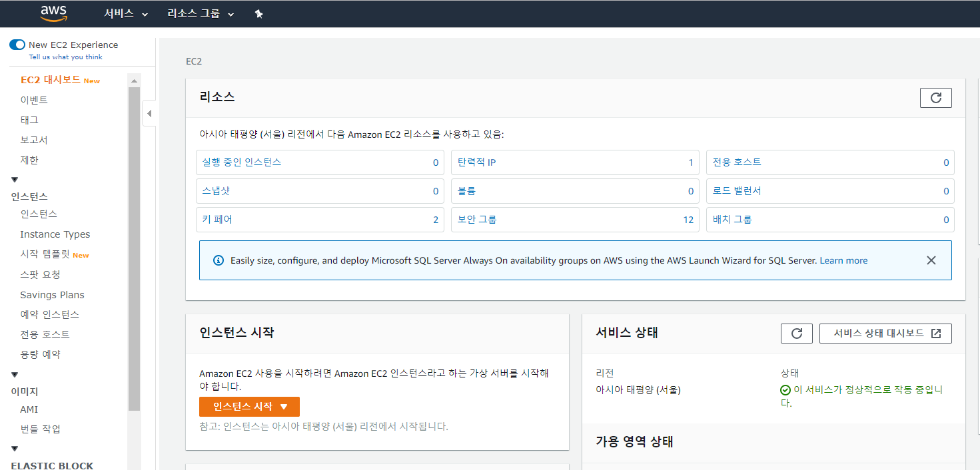The image size is (980, 470).
Task: Open 스팟 요청 in sidebar
Action: coord(40,274)
